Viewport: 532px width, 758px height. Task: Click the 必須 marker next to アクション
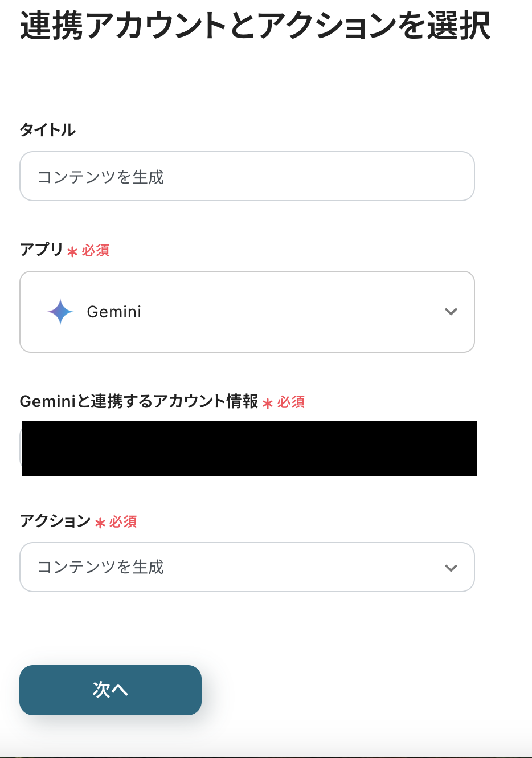[123, 522]
